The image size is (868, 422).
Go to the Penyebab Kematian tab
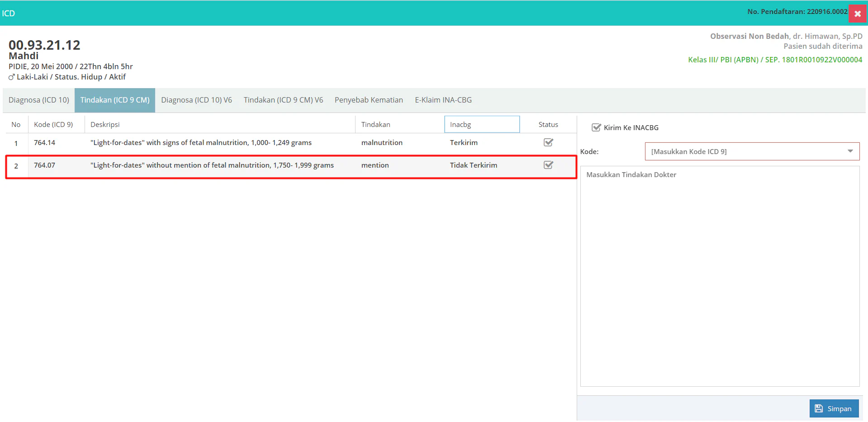[369, 100]
